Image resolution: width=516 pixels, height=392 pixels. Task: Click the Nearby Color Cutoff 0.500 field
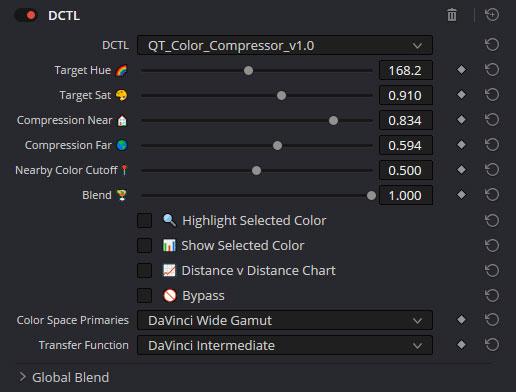coord(406,170)
